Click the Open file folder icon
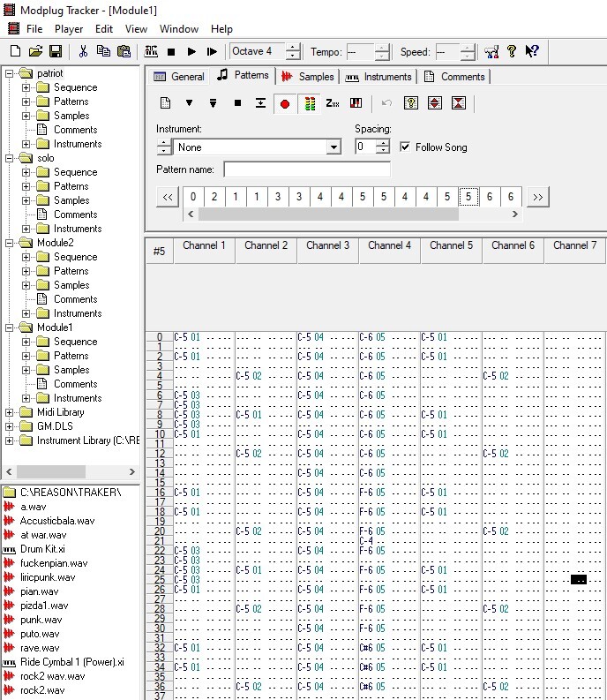Viewport: 607px width, 700px height. pos(35,52)
